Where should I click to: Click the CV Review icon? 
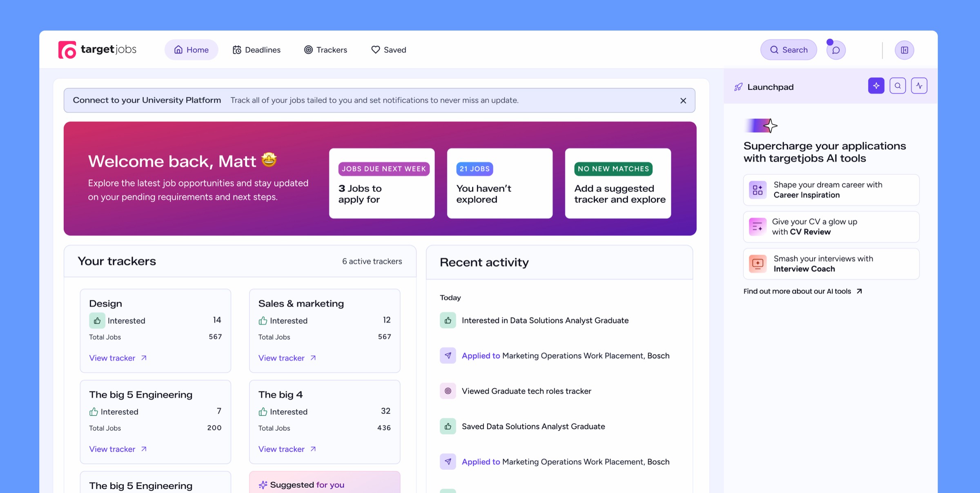757,227
